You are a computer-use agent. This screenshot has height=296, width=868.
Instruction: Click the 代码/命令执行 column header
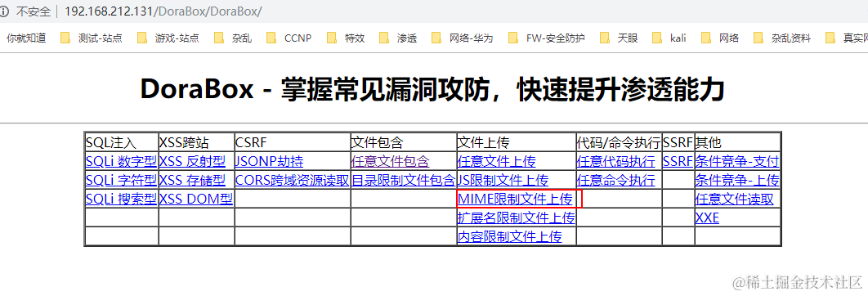coord(619,142)
